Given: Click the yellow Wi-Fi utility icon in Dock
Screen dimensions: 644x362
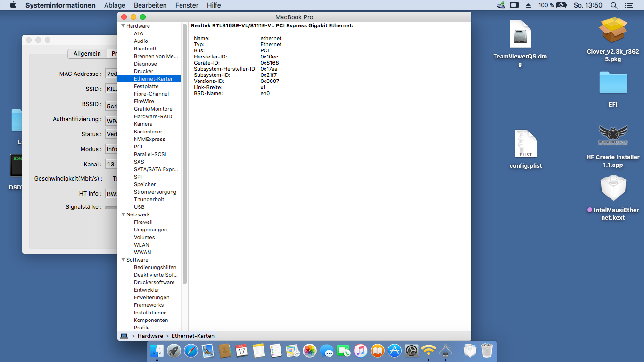Looking at the screenshot, I should click(429, 351).
